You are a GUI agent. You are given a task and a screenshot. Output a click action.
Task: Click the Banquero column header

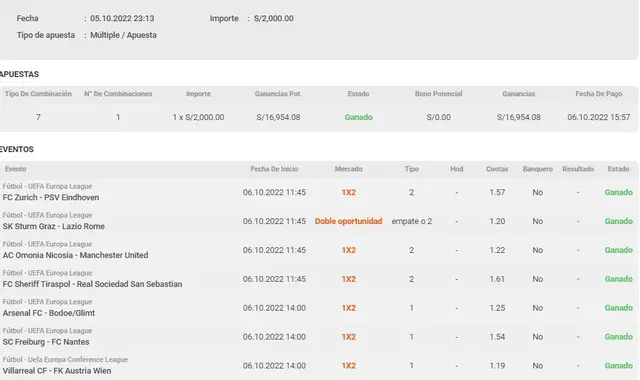coord(538,169)
